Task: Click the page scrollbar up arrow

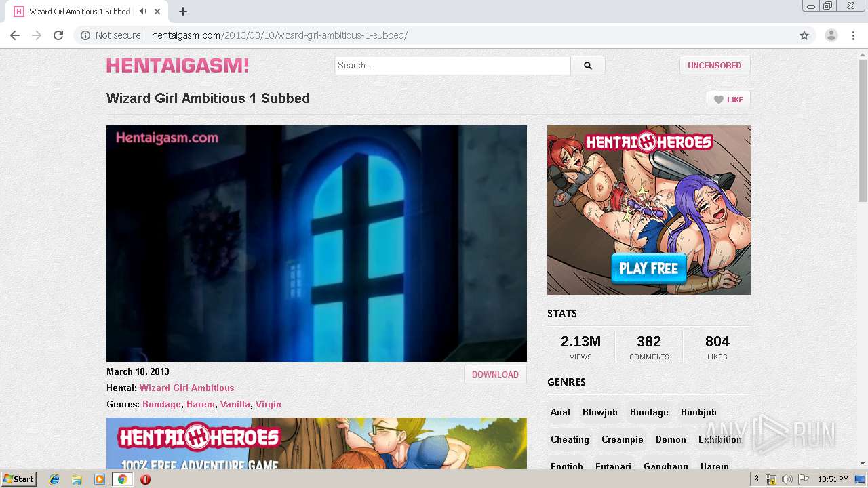Action: click(x=863, y=54)
